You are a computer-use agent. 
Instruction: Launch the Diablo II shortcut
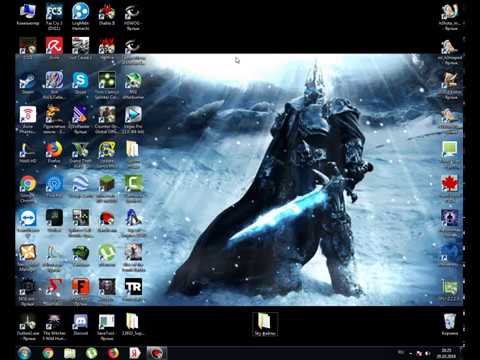107,15
